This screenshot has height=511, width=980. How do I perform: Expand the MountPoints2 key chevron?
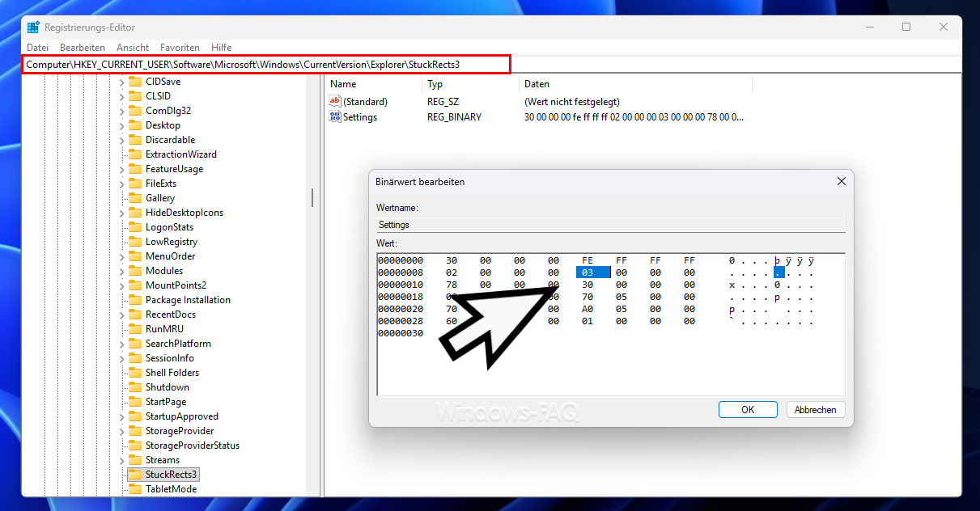click(122, 285)
